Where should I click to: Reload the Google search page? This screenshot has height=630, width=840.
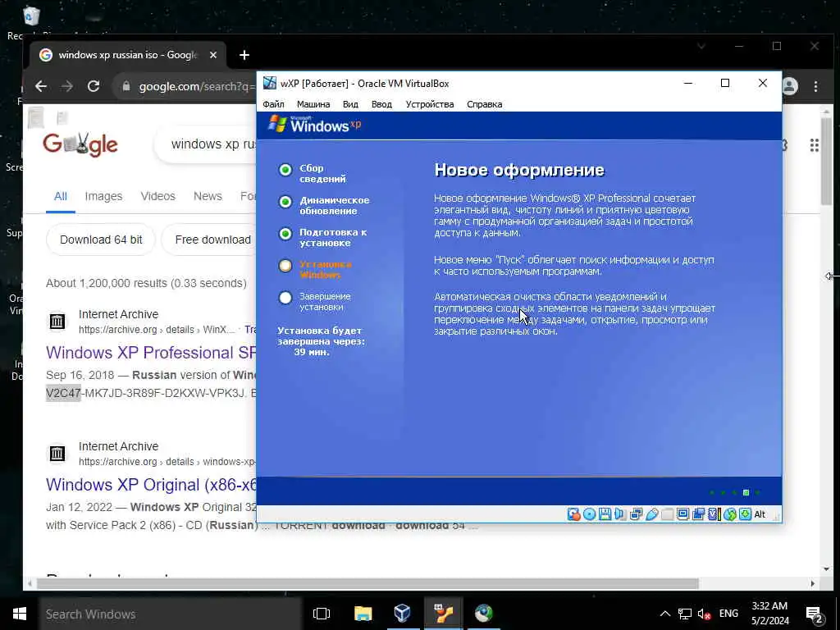(94, 86)
